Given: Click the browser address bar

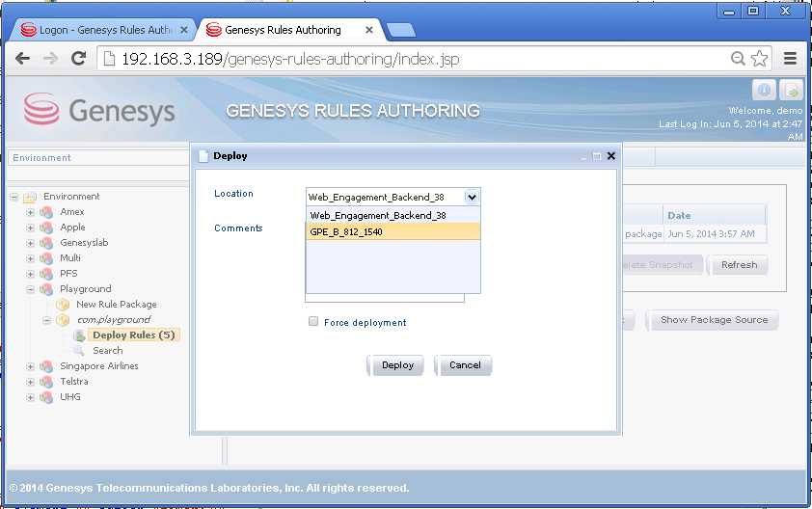Looking at the screenshot, I should click(x=415, y=59).
